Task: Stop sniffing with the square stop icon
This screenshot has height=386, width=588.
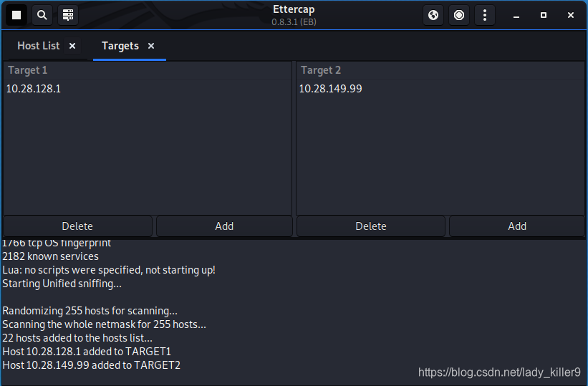Action: point(16,15)
